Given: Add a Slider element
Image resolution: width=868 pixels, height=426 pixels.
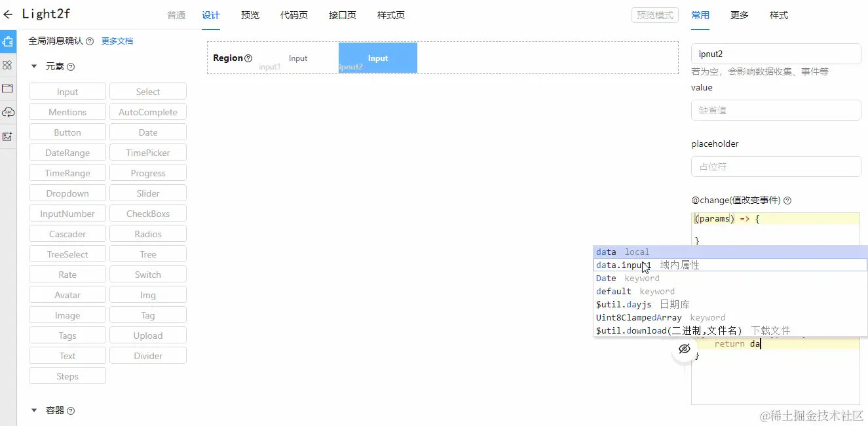Looking at the screenshot, I should [148, 193].
